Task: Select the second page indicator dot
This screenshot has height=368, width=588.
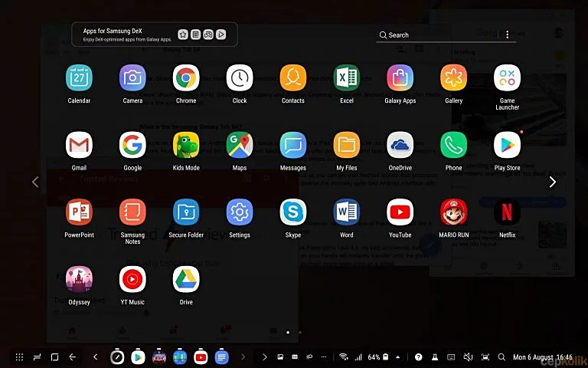Action: 300,332
